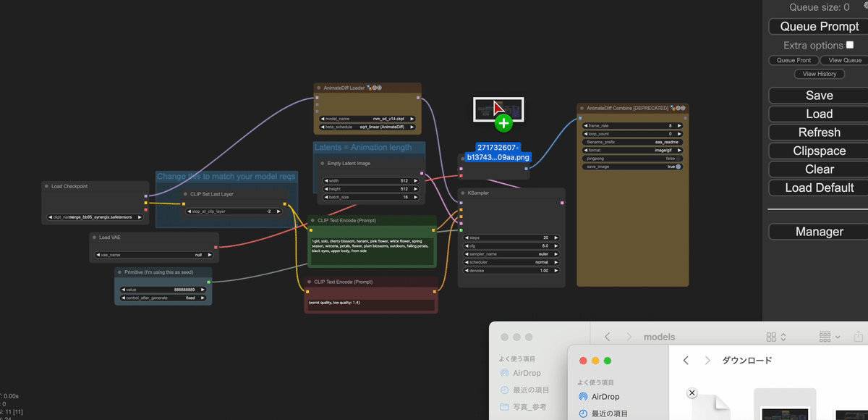Click the width value field in Empty Latent Image
The width and height of the screenshot is (868, 420).
pos(370,180)
